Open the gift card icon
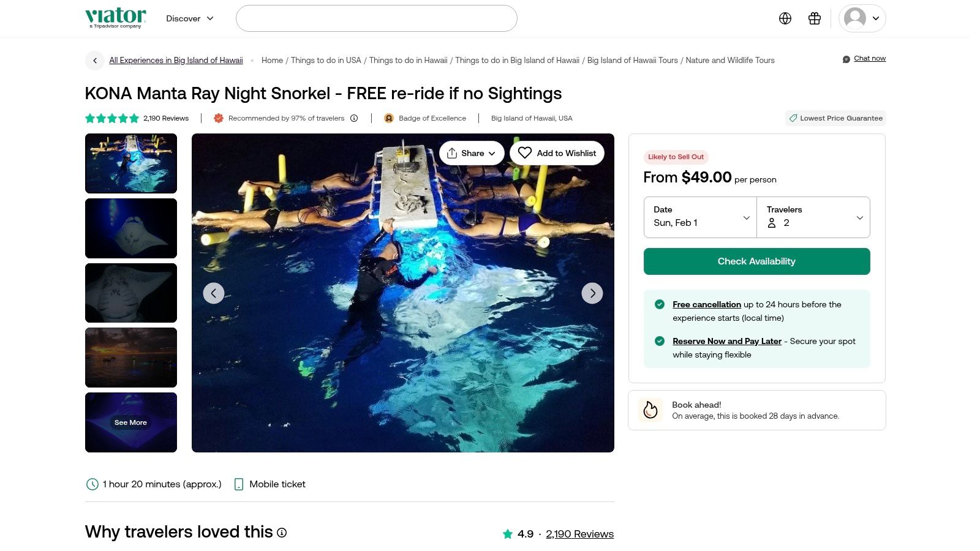The height and width of the screenshot is (551, 980). coord(814,18)
